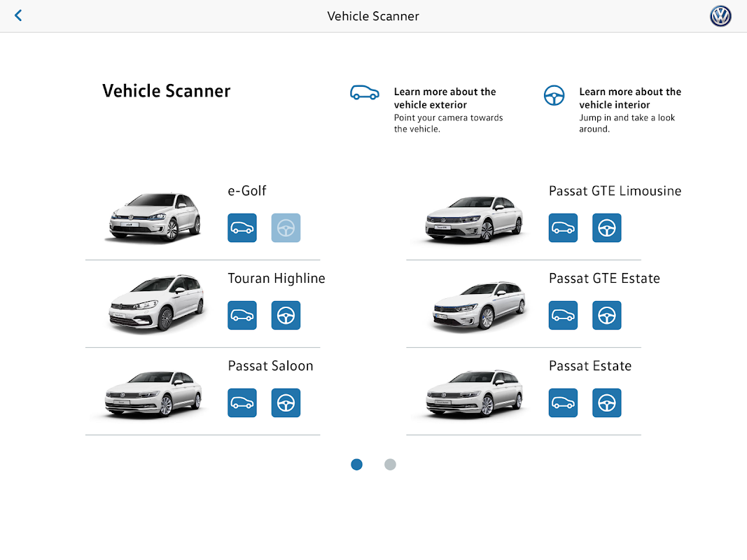Click the car outline legend icon

click(x=365, y=93)
